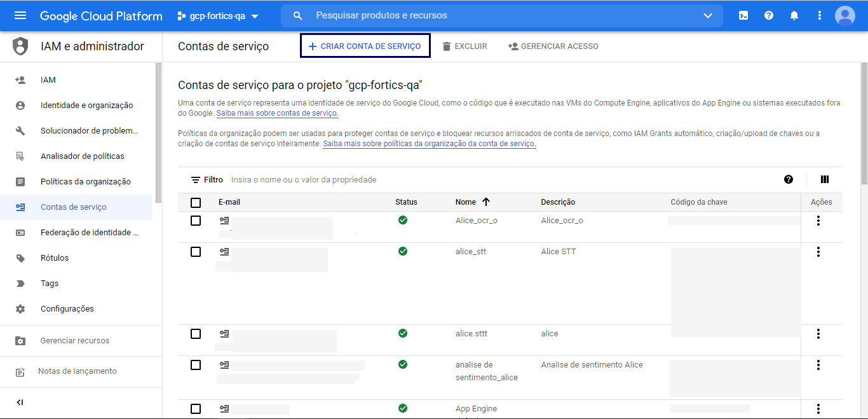Click the IAM shield icon in sidebar header
This screenshot has height=419, width=868.
coord(21,46)
